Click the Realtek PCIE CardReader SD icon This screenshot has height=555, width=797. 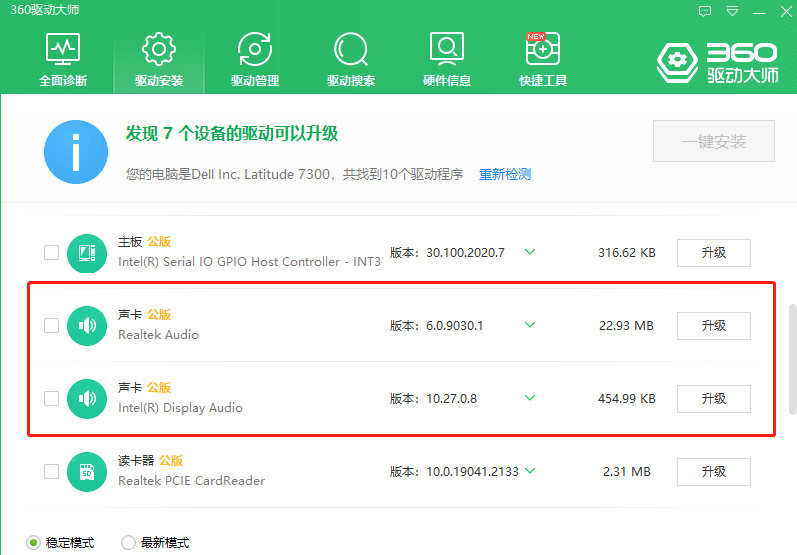87,472
